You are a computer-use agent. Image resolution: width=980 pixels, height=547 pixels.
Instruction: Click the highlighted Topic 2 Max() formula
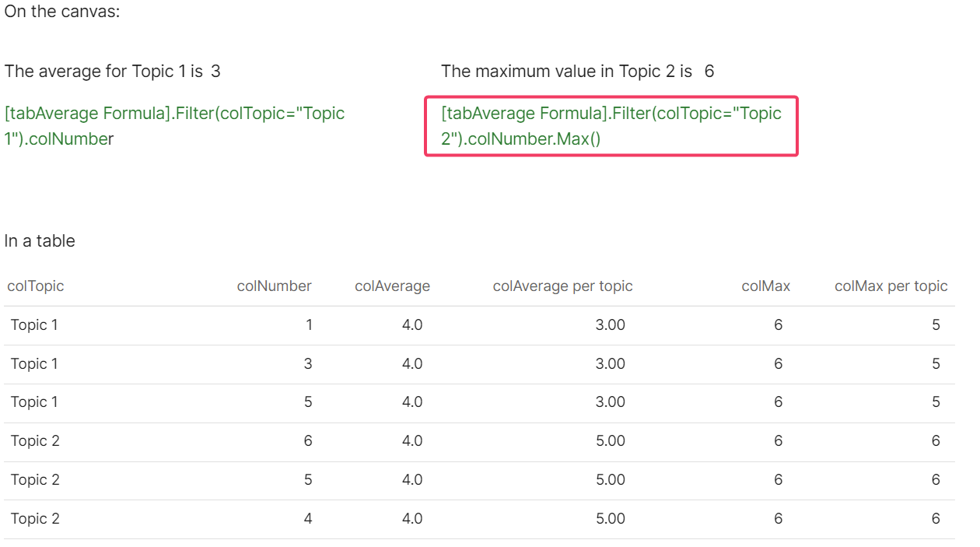[x=611, y=126]
